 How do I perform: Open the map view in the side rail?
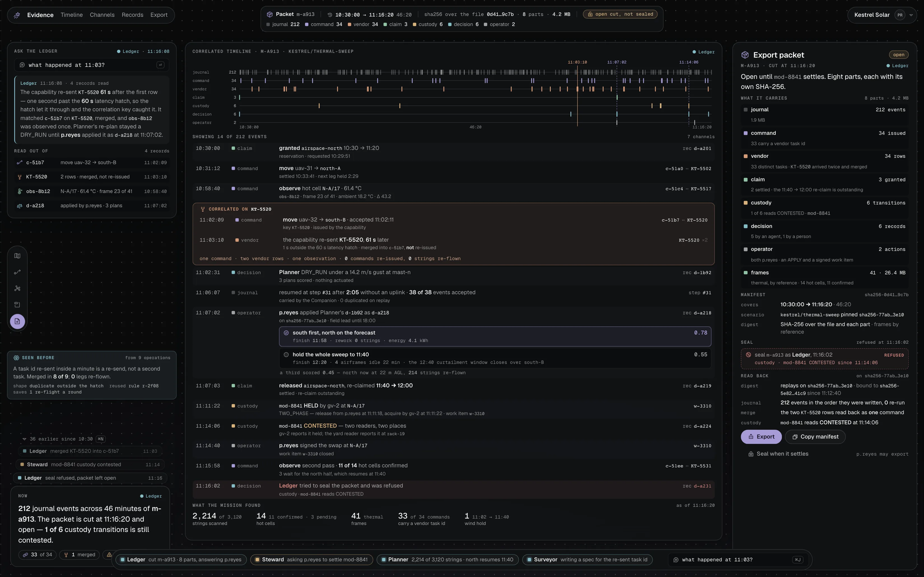[17, 256]
